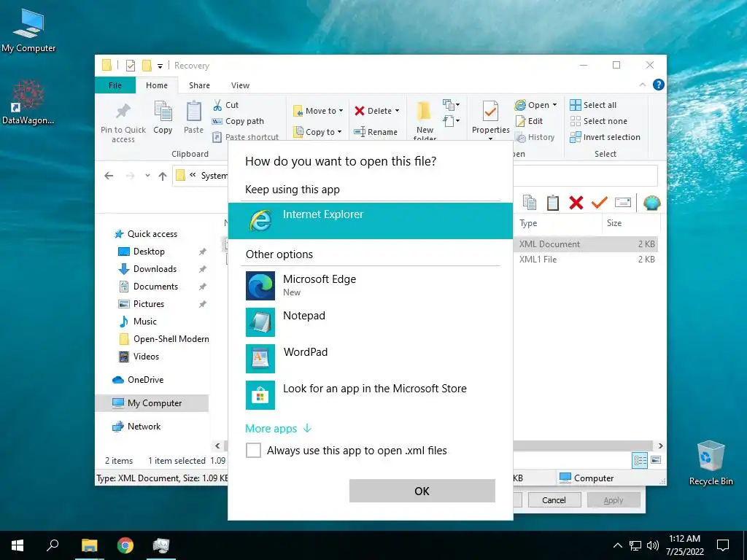Switch to large icons view mode

pyautogui.click(x=656, y=460)
